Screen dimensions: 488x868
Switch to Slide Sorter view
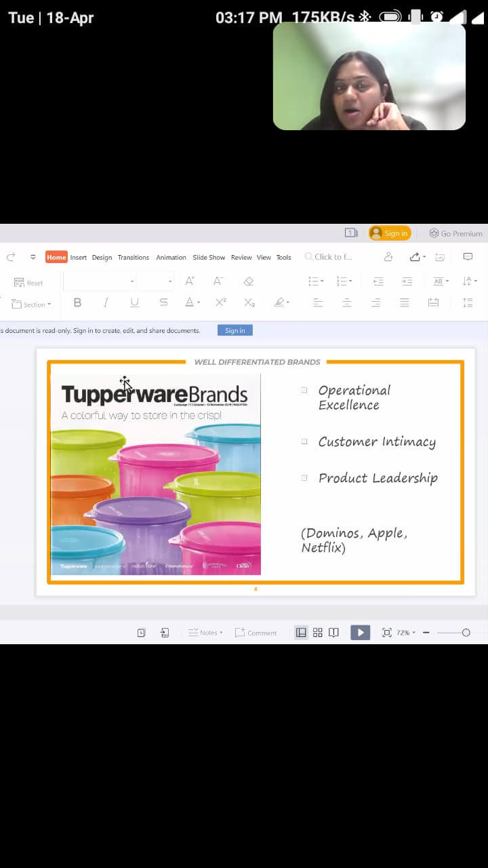317,633
